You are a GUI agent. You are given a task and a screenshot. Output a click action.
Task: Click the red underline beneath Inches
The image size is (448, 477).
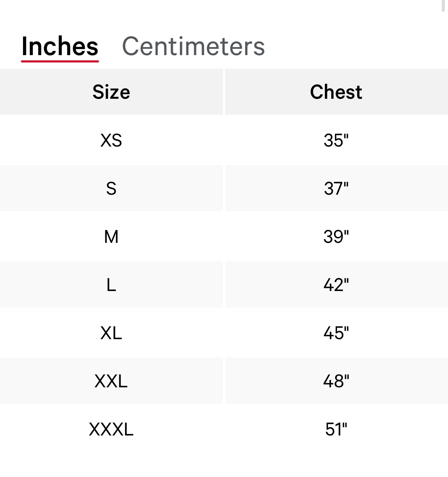(60, 61)
